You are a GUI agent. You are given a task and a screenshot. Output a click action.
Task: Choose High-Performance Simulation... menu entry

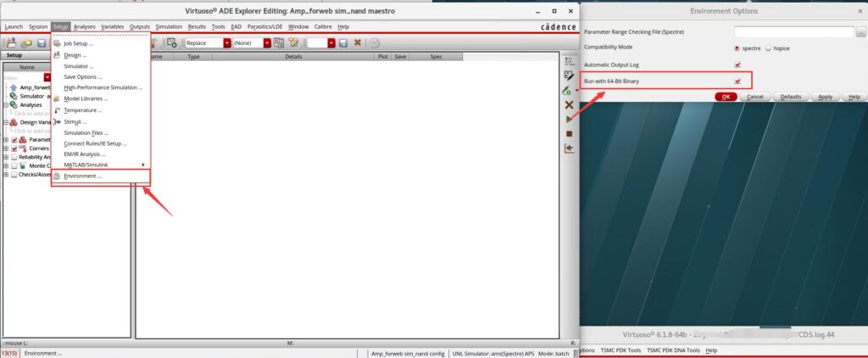[x=101, y=87]
